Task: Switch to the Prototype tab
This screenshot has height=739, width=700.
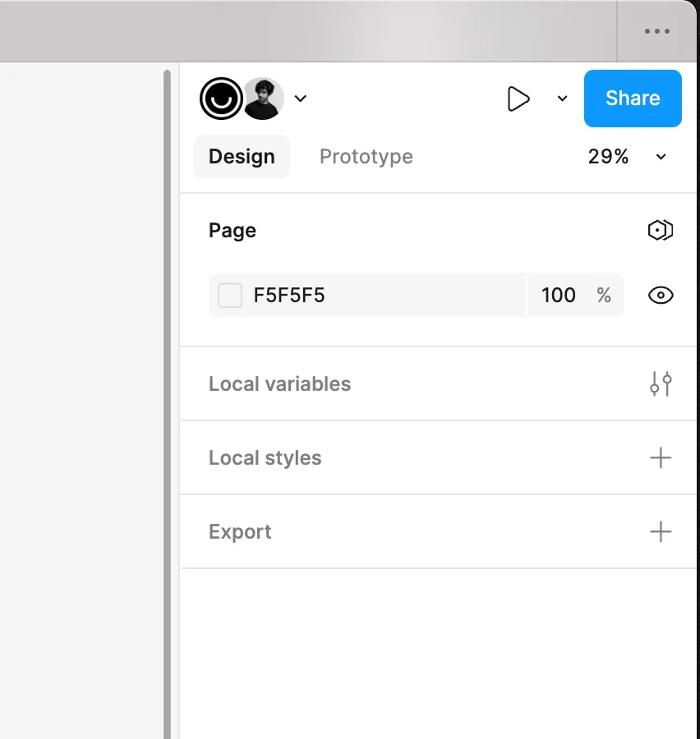Action: pos(366,156)
